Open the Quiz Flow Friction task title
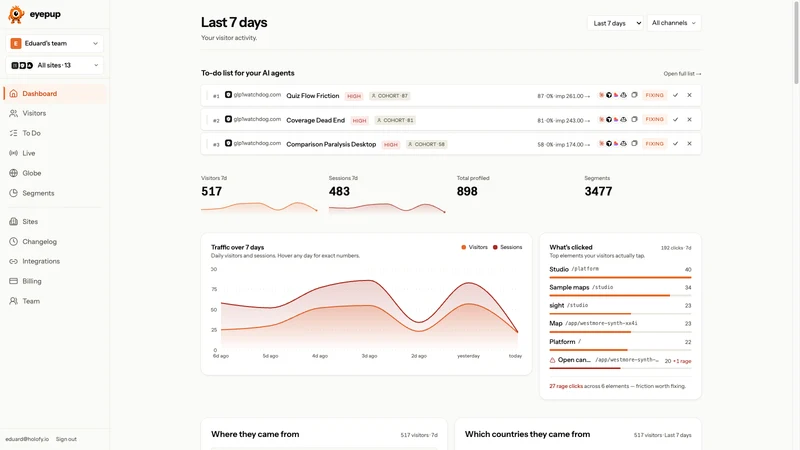This screenshot has width=800, height=450. point(313,95)
